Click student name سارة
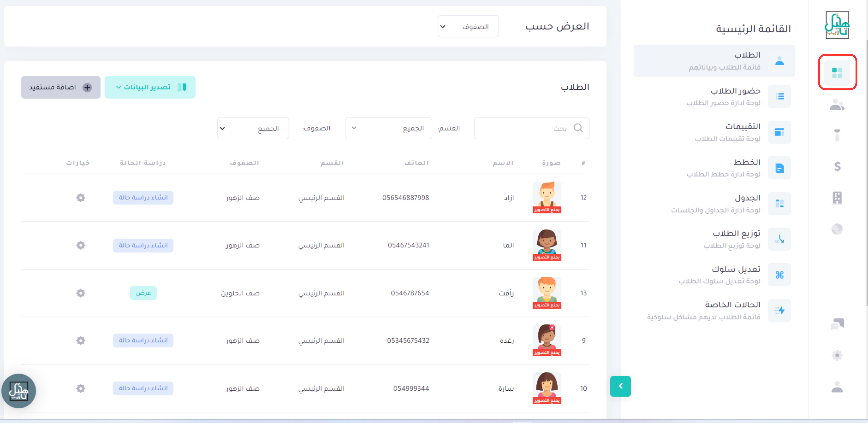This screenshot has width=868, height=423. click(506, 388)
